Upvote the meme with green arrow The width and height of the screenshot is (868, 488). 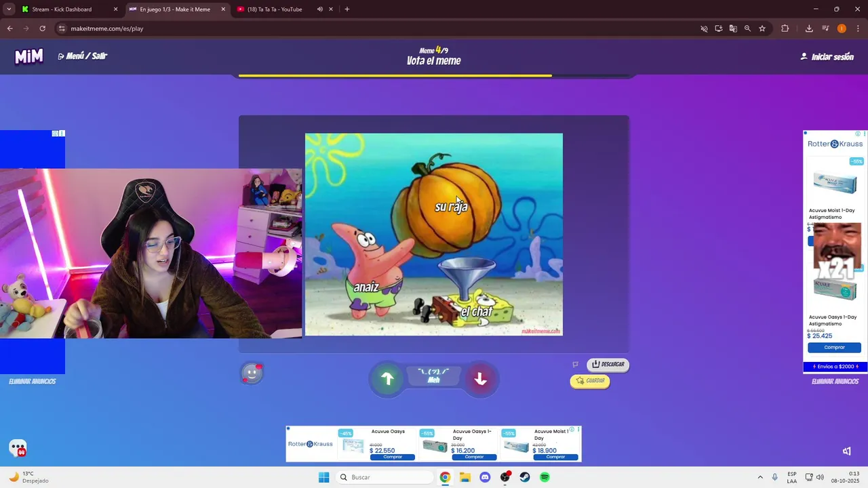[x=387, y=379]
